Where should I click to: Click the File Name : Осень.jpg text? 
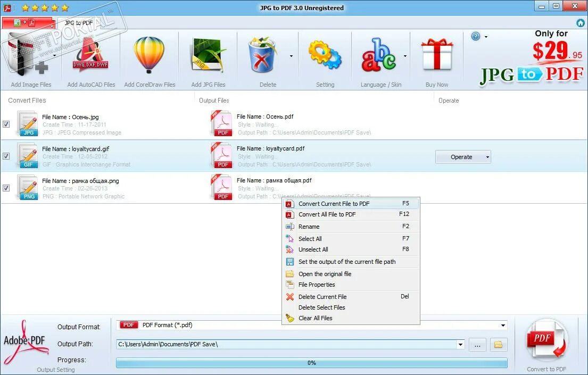70,117
